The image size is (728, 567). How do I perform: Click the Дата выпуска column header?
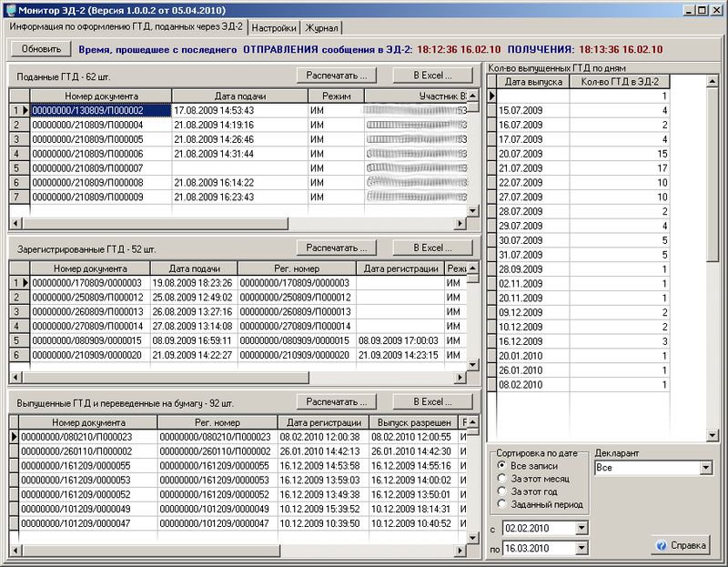tap(532, 82)
